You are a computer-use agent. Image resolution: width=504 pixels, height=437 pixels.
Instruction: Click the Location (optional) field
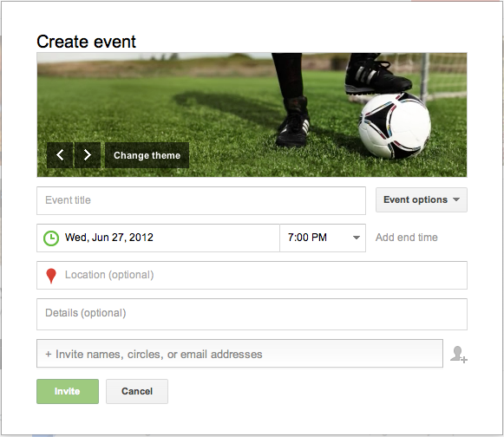(252, 276)
